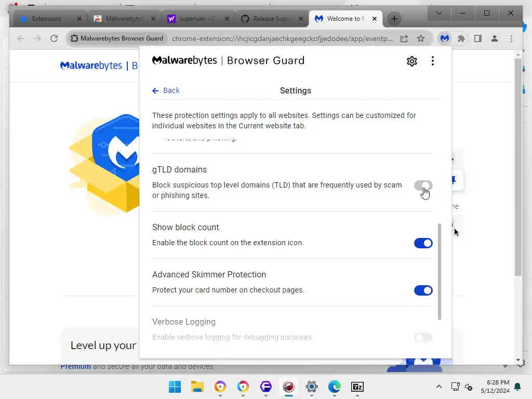
Task: Open the Windows Start menu
Action: coord(175,387)
